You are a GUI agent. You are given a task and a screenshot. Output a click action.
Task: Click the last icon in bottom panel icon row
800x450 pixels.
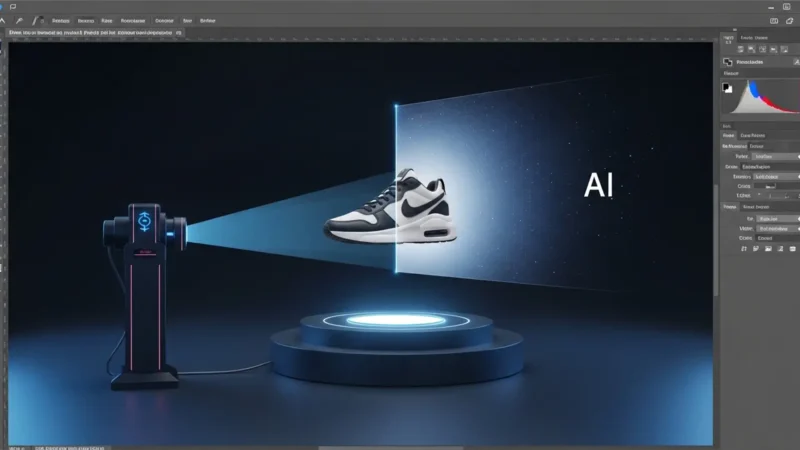pyautogui.click(x=792, y=248)
